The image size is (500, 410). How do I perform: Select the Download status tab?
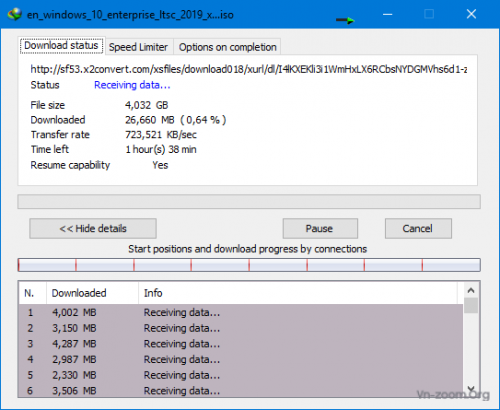tap(61, 45)
